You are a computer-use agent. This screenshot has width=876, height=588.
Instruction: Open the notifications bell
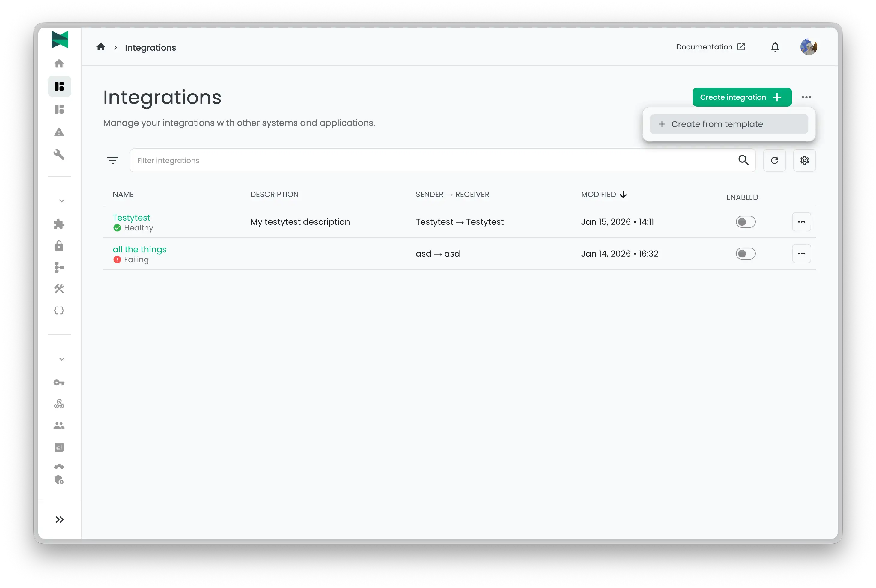pos(775,47)
